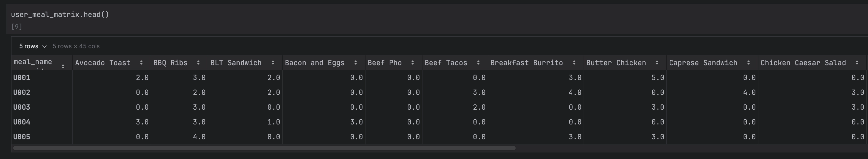Select the code cell user_meal_matrix.head()
The height and width of the screenshot is (159, 868).
pyautogui.click(x=60, y=15)
